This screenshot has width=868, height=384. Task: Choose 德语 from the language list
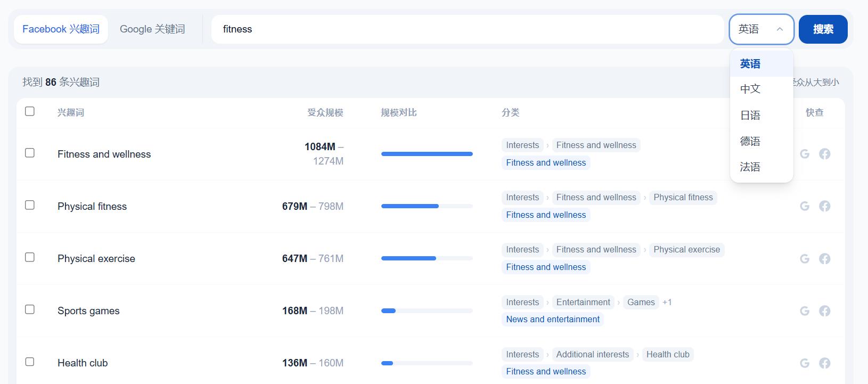tap(761, 141)
